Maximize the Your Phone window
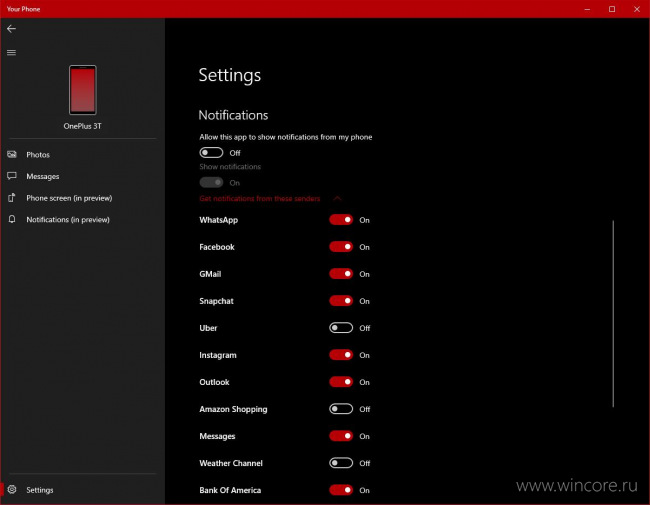 coord(612,9)
